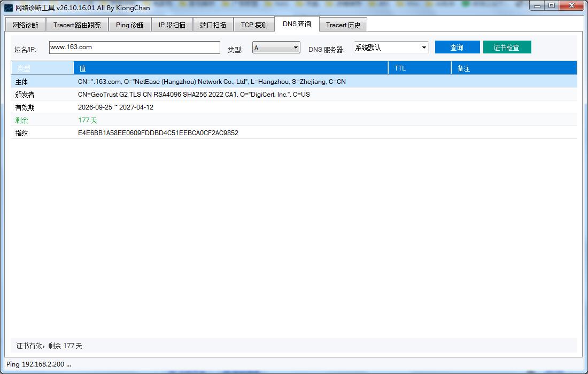Click the green 177 天 value

(x=87, y=120)
